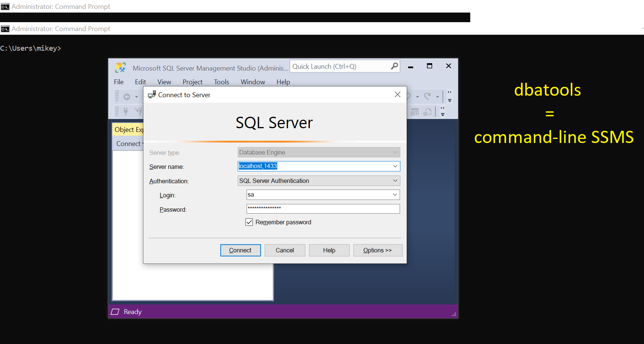Open the Server name dropdown
The width and height of the screenshot is (644, 344).
click(395, 166)
